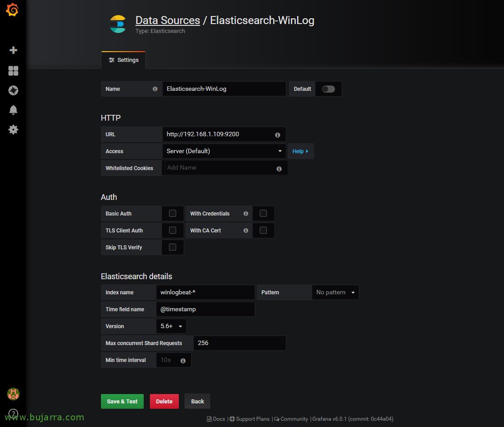Click the Min time interval input field
The image size is (504, 427).
click(x=173, y=360)
